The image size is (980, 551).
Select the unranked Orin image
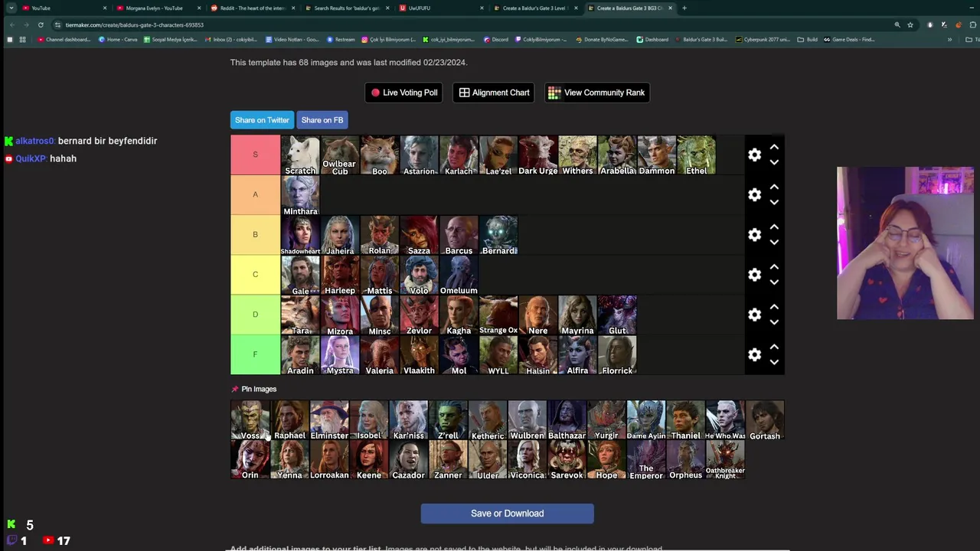[x=250, y=460]
